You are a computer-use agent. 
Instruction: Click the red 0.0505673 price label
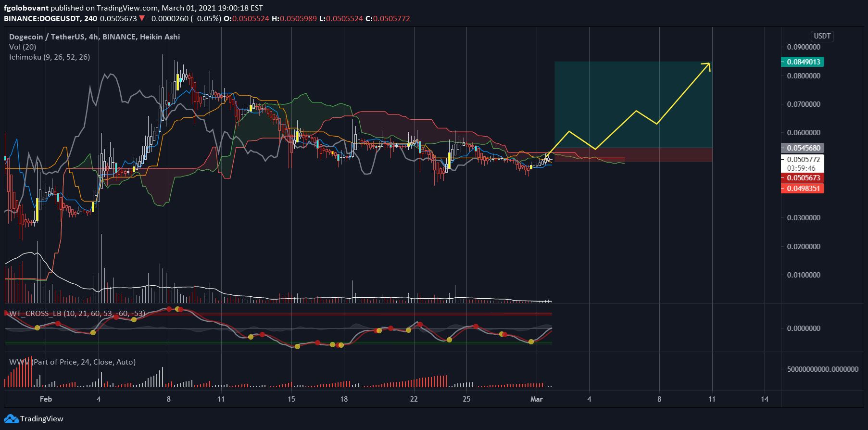coord(803,178)
